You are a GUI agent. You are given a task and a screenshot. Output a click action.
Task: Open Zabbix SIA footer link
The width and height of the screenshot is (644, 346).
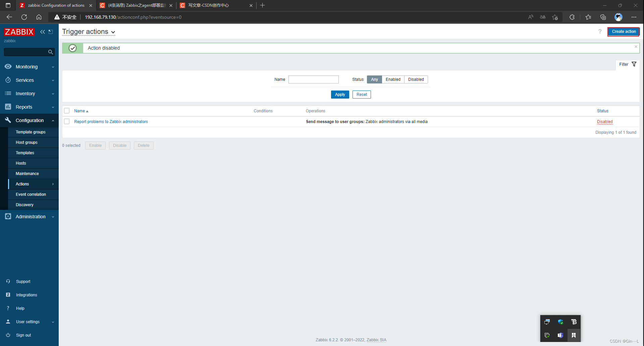tap(376, 340)
